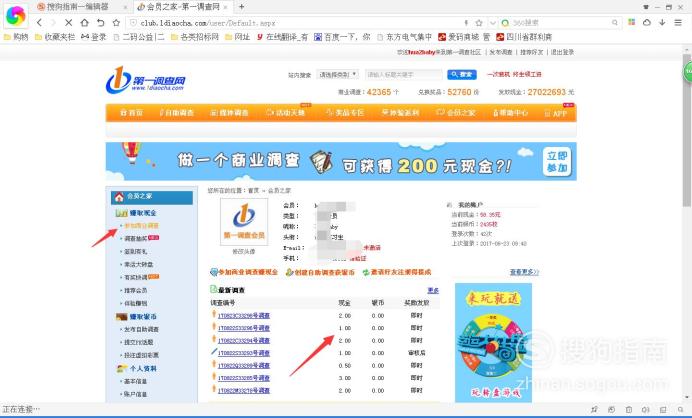Image resolution: width=692 pixels, height=418 pixels.
Task: Open the survey link marked 审核后
Action: [x=244, y=353]
